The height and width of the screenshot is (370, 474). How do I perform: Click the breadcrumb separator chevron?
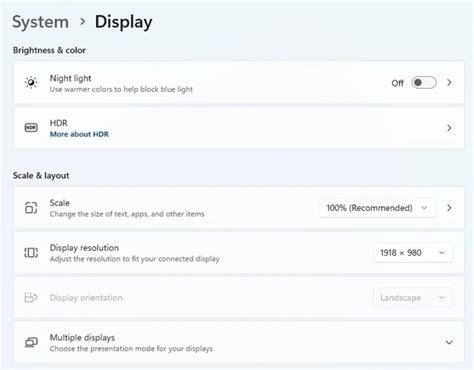[x=82, y=22]
